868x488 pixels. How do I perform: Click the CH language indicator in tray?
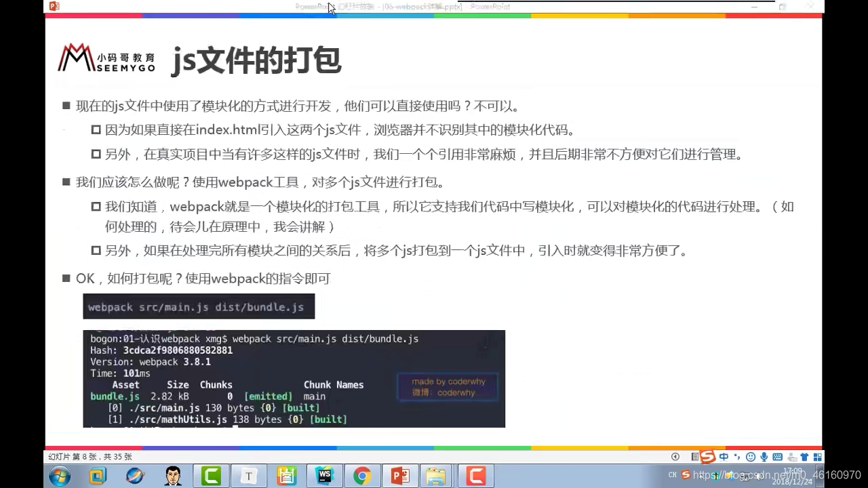[672, 474]
